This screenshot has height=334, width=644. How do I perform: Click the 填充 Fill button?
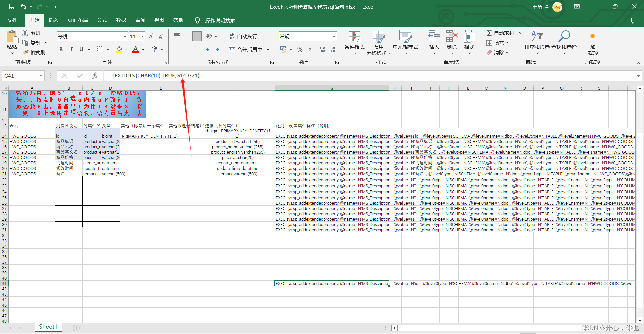pyautogui.click(x=498, y=43)
